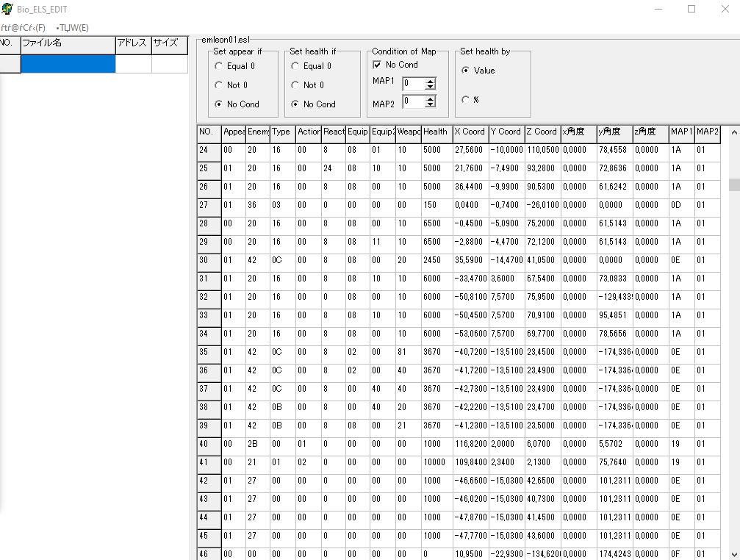Image resolution: width=740 pixels, height=560 pixels.
Task: Click the vertical scrollbar thumb of the table
Action: coord(734,184)
